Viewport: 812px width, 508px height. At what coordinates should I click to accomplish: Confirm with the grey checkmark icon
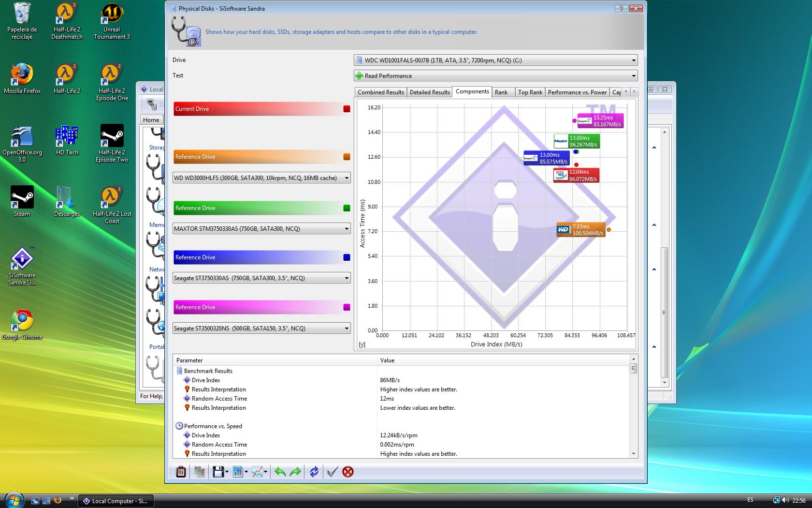[x=332, y=472]
